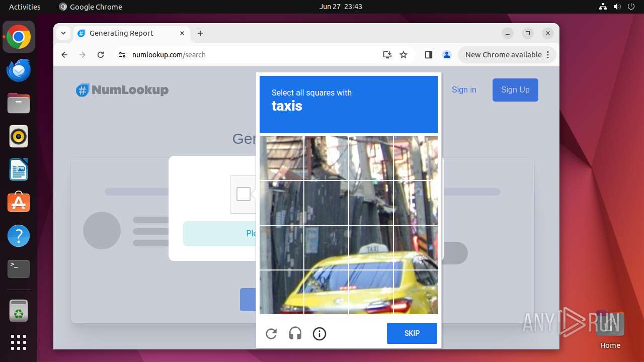Viewport: 644px width, 362px height.
Task: Show Applications grid
Action: point(19,342)
